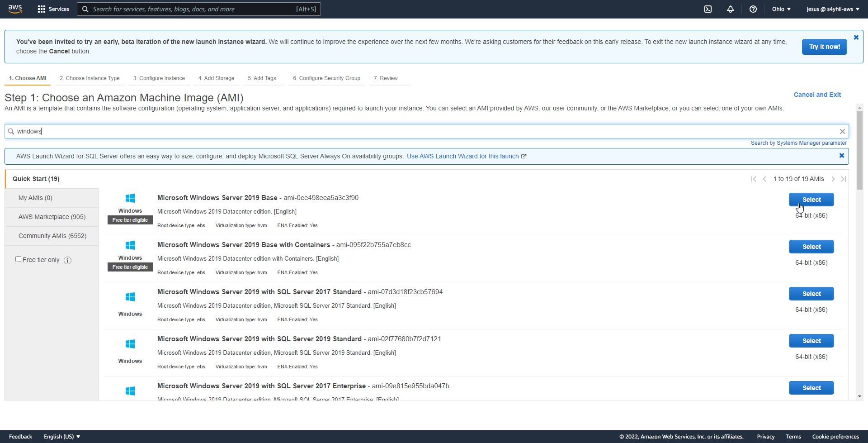Select the SQL Server 2017 Standard AMI

click(811, 294)
